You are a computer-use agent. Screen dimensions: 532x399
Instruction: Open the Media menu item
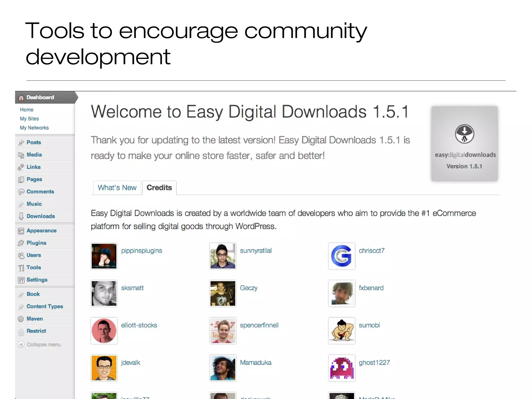[45, 155]
